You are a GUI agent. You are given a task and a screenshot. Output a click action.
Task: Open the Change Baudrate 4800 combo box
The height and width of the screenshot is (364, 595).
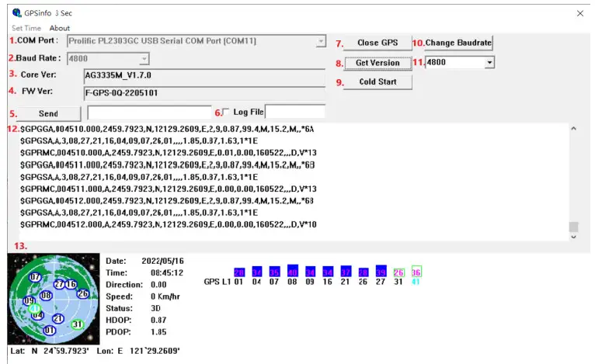coord(489,62)
